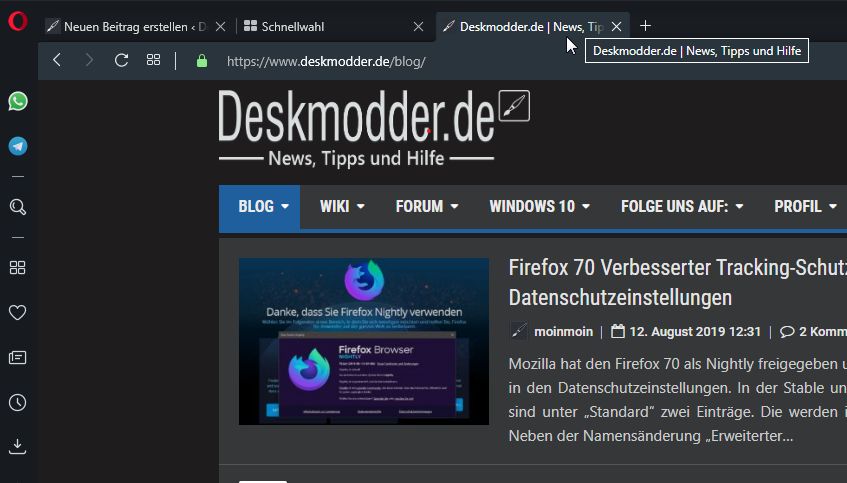Click moinmoin author avatar icon
The height and width of the screenshot is (483, 847).
point(519,331)
